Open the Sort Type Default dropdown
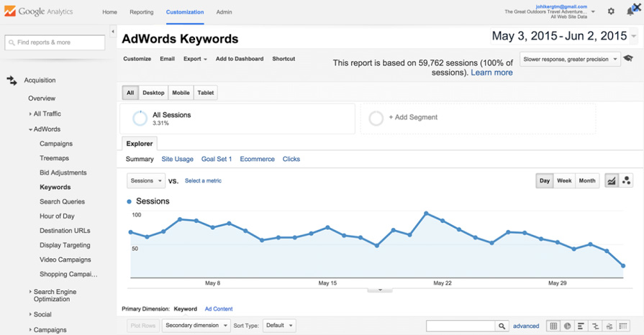 (x=279, y=326)
